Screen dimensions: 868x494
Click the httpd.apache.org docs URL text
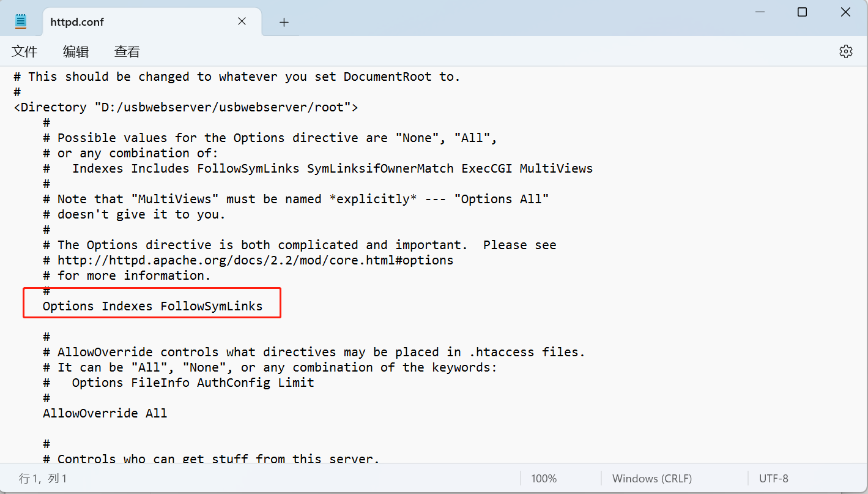pyautogui.click(x=255, y=260)
